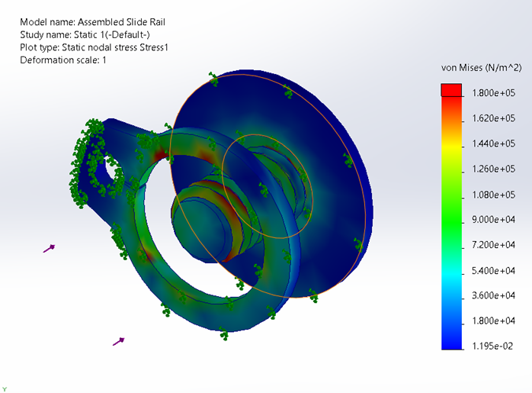This screenshot has width=532, height=393.
Task: Click the 9.000e+04 legend value label
Action: (492, 220)
